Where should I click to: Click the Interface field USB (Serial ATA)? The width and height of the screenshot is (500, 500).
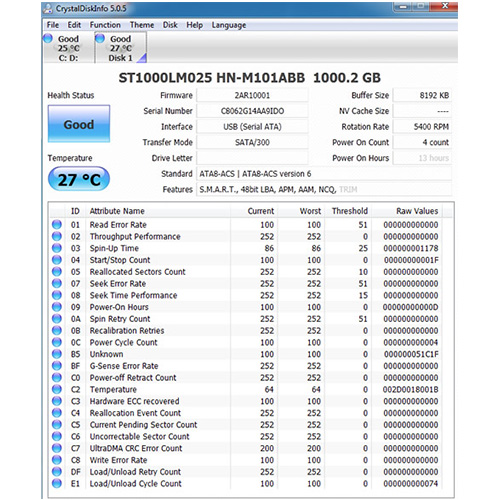click(x=252, y=127)
